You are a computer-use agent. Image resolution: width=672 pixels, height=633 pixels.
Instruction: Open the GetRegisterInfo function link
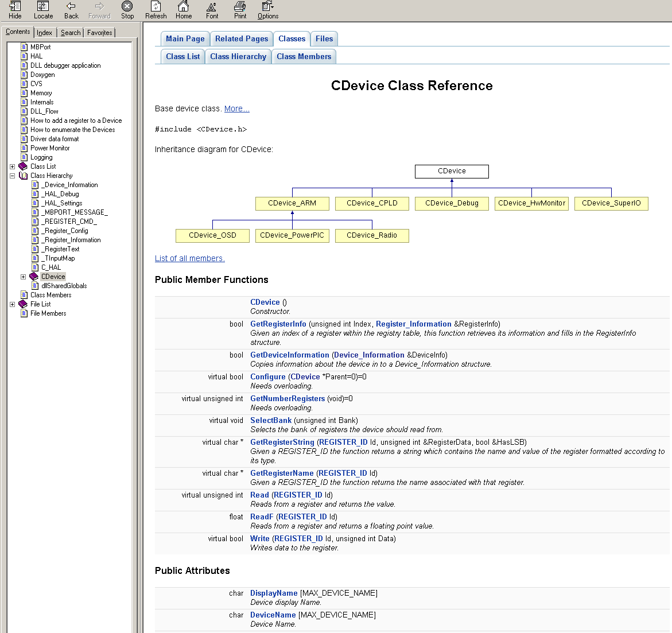[x=278, y=324]
